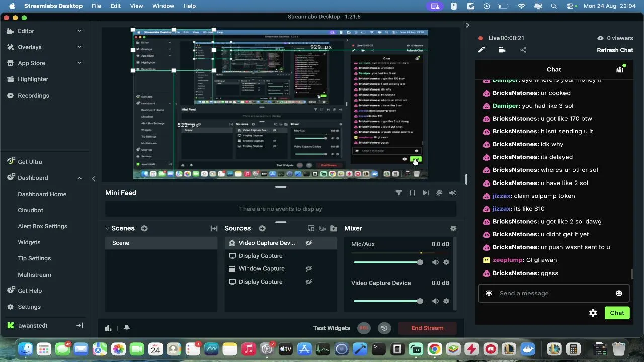Collapse the Scenes collection chevron
Viewport: 644px width, 362px height.
pyautogui.click(x=107, y=228)
